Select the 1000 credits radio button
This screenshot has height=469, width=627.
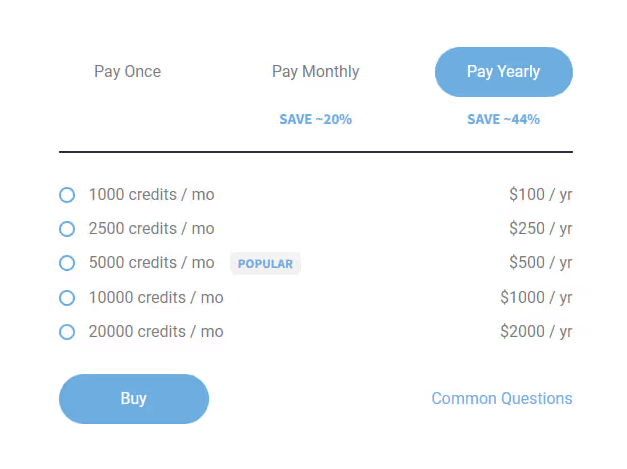click(x=67, y=195)
